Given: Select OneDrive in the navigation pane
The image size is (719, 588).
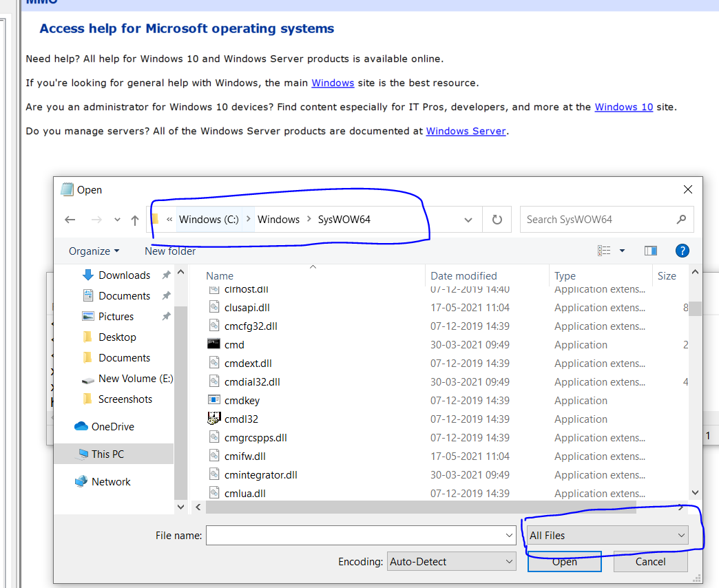Looking at the screenshot, I should pyautogui.click(x=113, y=426).
